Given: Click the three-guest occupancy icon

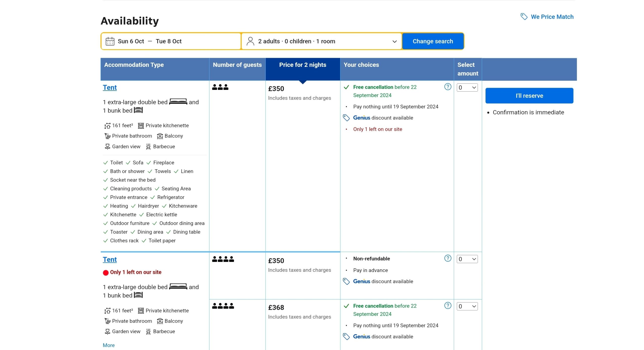Looking at the screenshot, I should [x=220, y=87].
